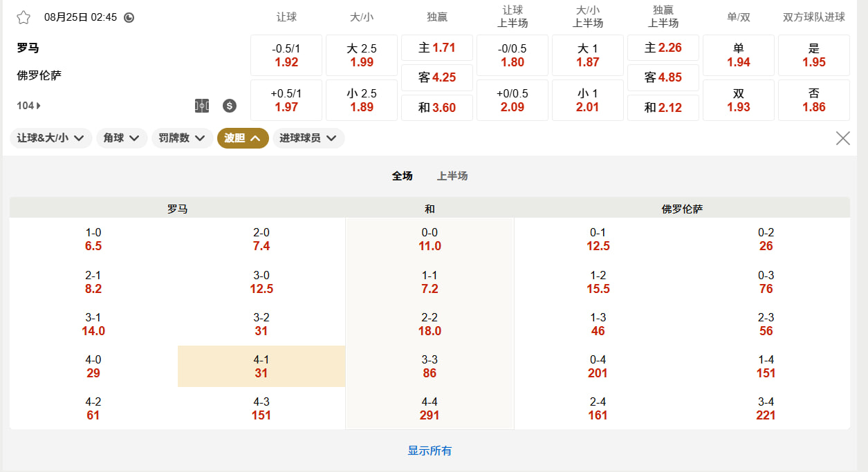Viewport: 868px width, 472px height.
Task: Expand the 104 more markets arrow
Action: pyautogui.click(x=29, y=106)
